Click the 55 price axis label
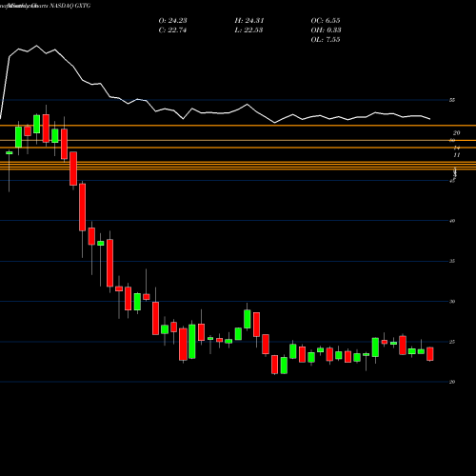 (452, 100)
